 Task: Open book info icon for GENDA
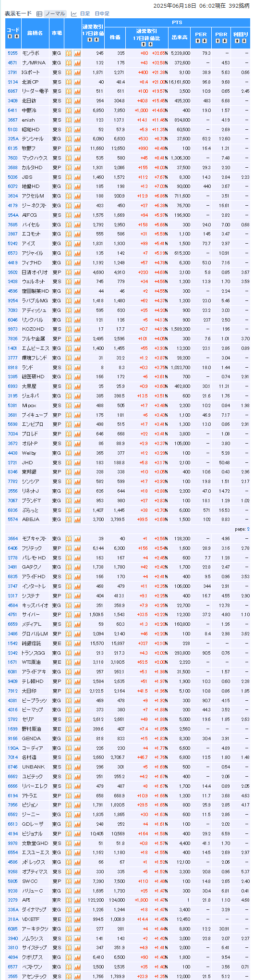69,738
